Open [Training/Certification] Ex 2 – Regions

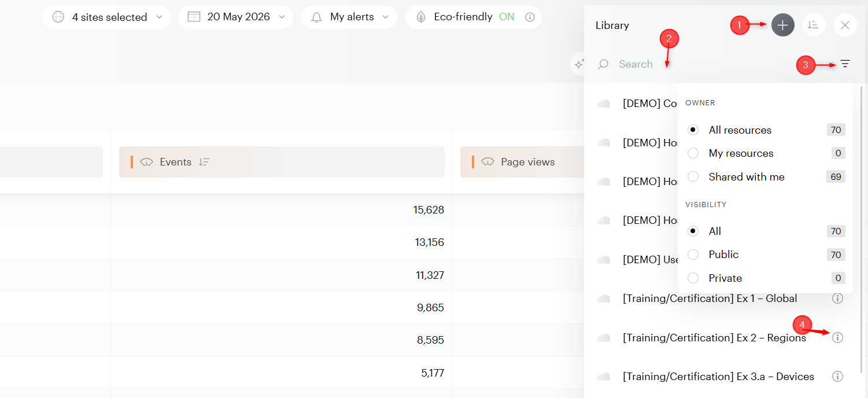[x=714, y=338]
